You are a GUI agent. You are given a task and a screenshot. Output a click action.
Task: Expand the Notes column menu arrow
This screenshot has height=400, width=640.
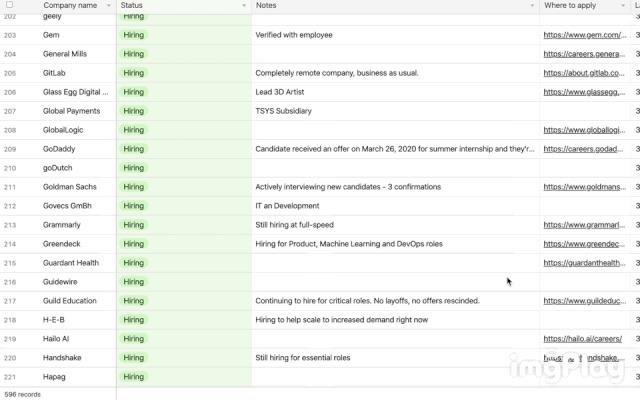pos(532,6)
